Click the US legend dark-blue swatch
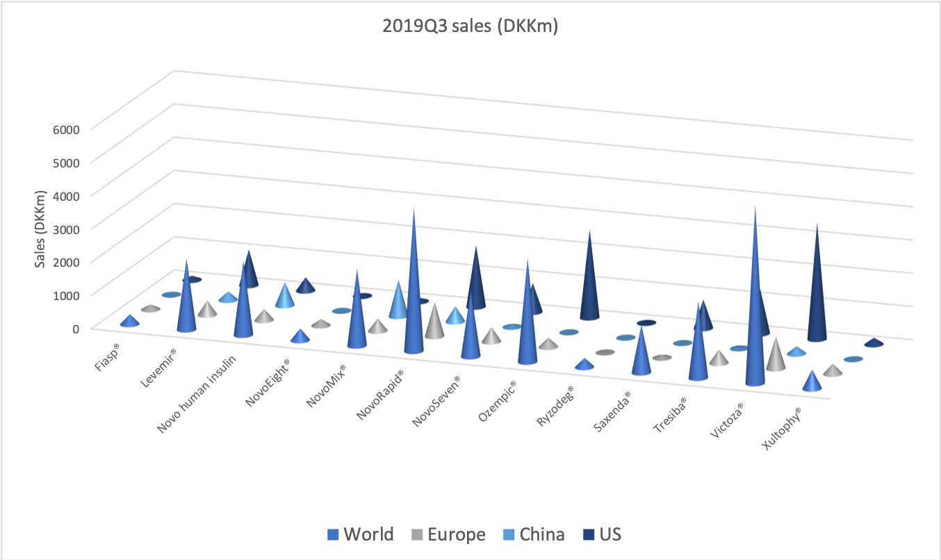The image size is (941, 560). (x=589, y=535)
